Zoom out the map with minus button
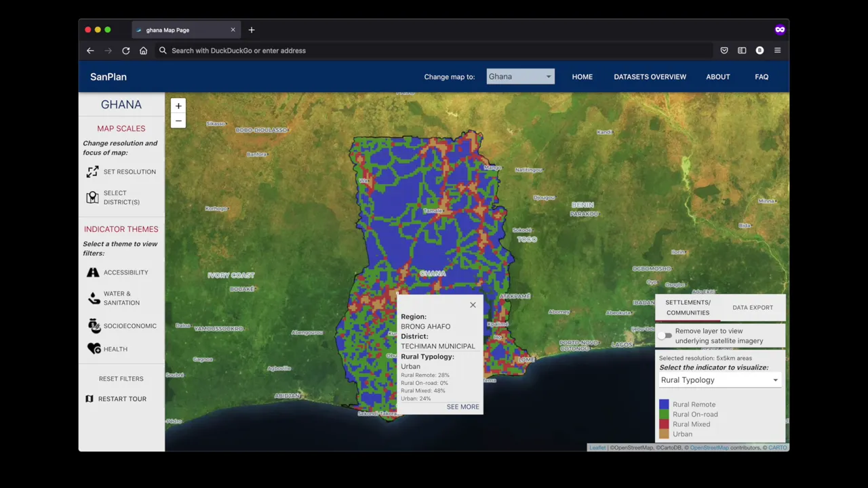 tap(178, 121)
